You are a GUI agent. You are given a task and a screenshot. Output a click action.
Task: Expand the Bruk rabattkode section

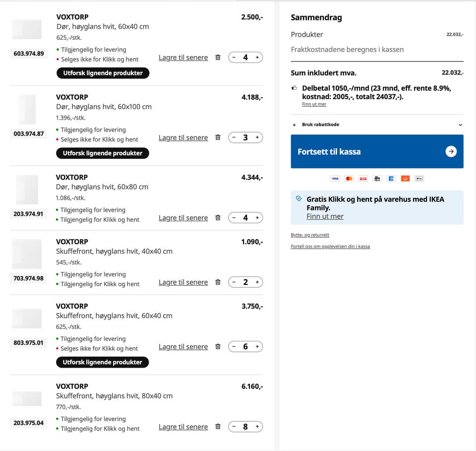(320, 125)
